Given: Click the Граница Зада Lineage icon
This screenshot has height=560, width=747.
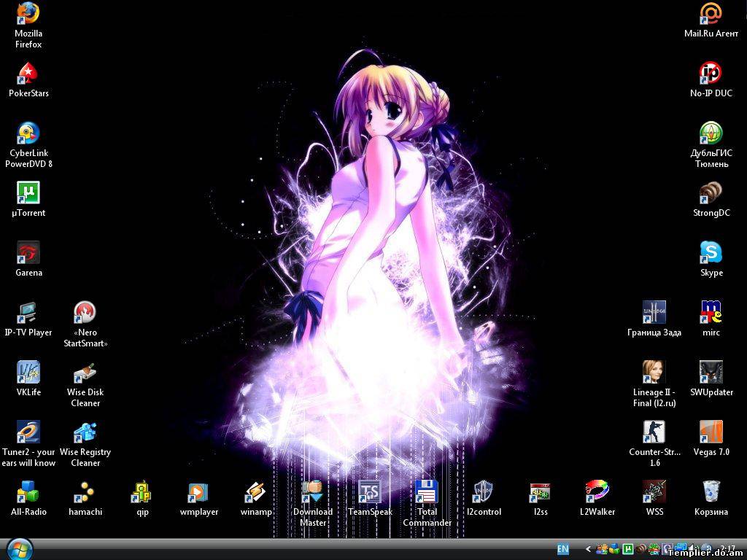Looking at the screenshot, I should point(654,312).
